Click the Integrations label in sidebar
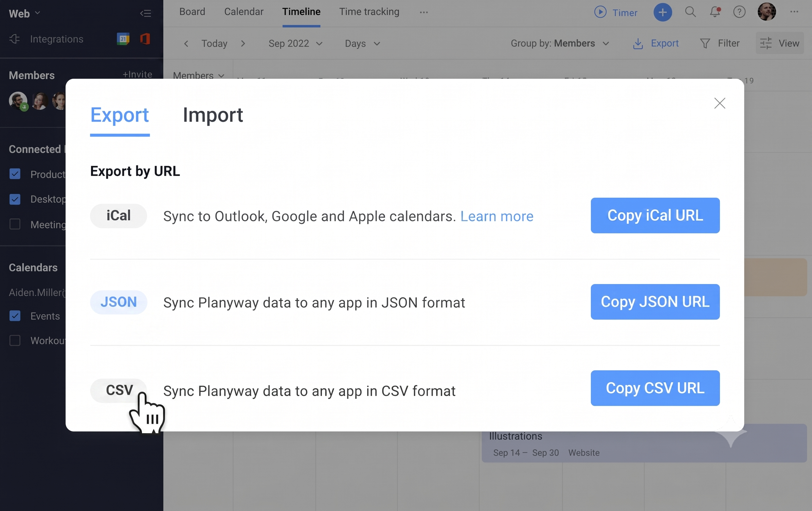812x511 pixels. point(57,39)
